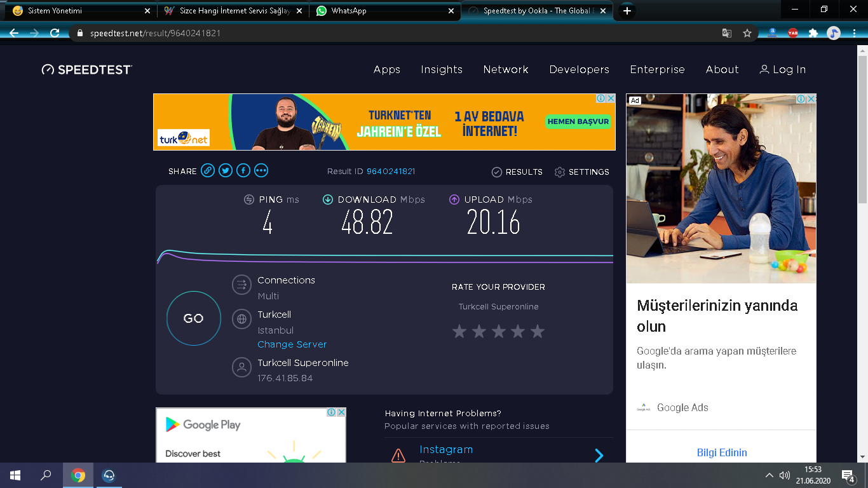Open the Results checkmark link

click(517, 172)
